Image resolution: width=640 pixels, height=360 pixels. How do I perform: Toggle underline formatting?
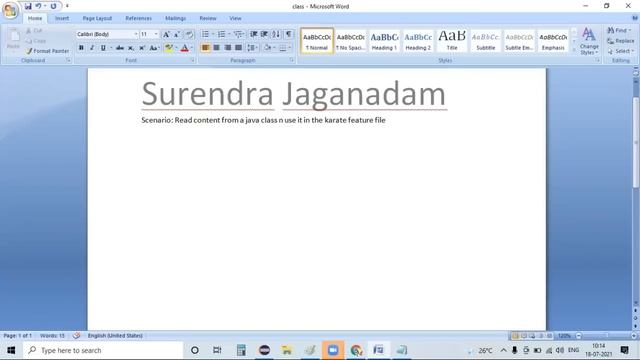click(103, 48)
